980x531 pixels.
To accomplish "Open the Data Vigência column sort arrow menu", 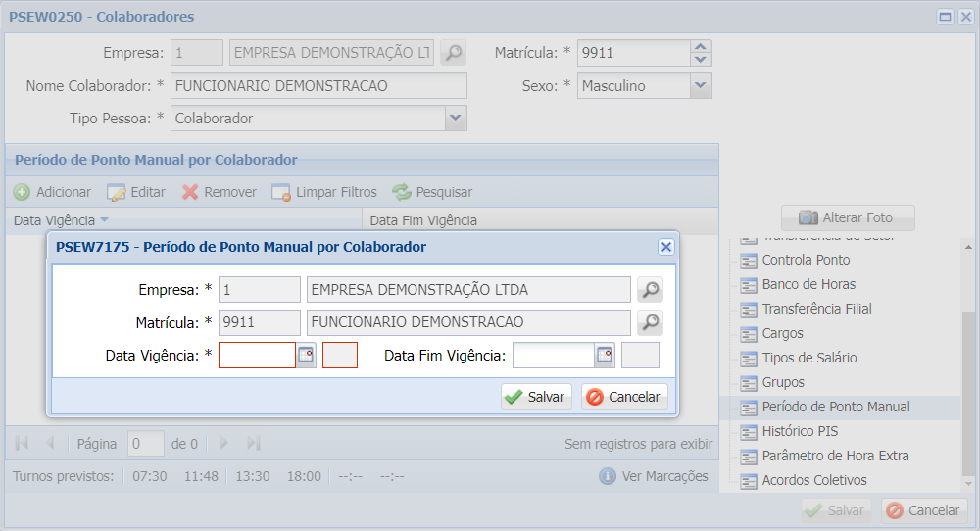I will (105, 219).
